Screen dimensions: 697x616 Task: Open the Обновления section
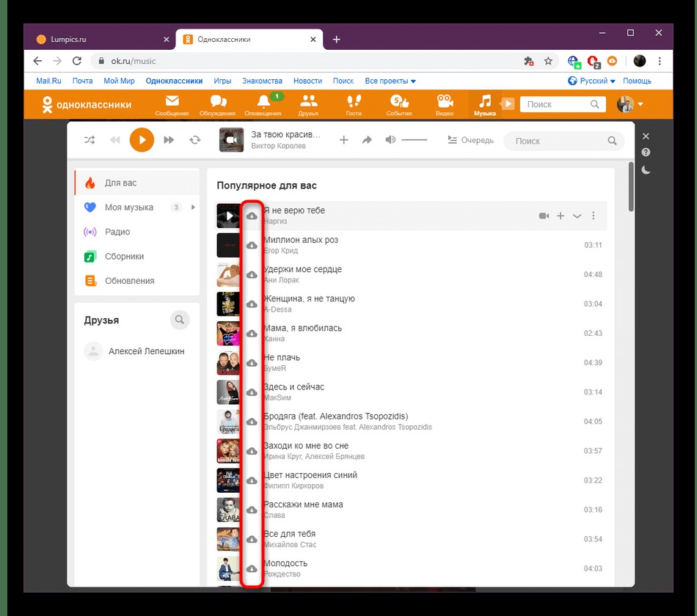137,281
